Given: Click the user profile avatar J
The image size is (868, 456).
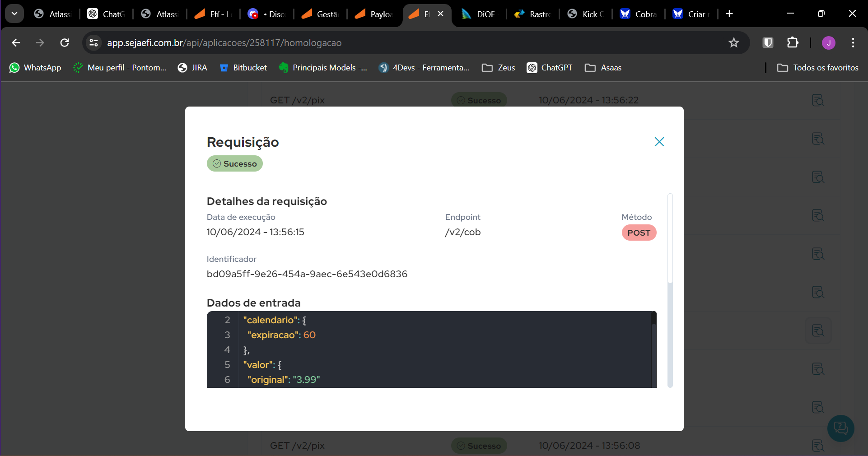Looking at the screenshot, I should [828, 43].
